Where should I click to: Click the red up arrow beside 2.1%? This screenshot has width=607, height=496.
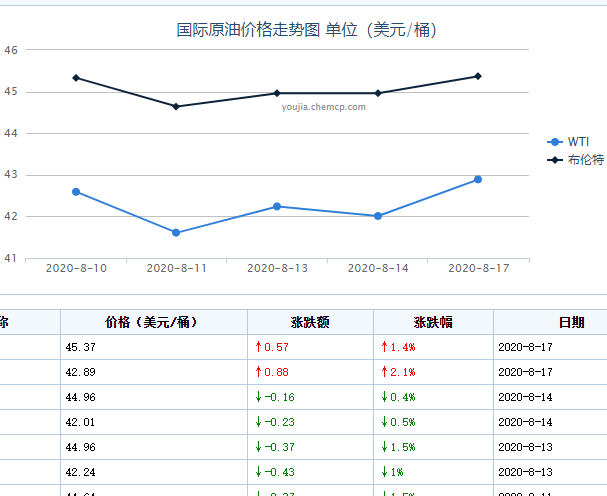(384, 372)
